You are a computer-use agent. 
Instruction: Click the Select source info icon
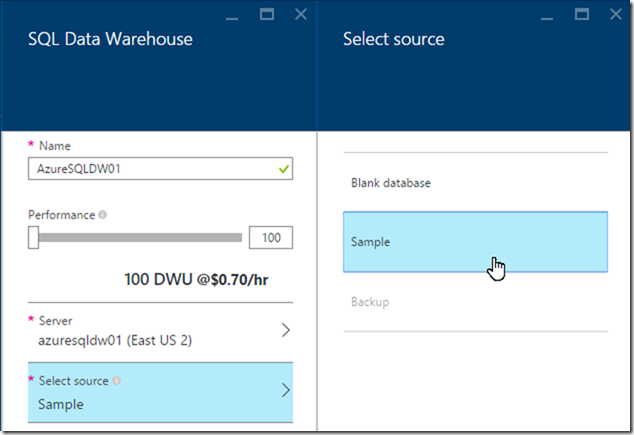click(x=116, y=380)
